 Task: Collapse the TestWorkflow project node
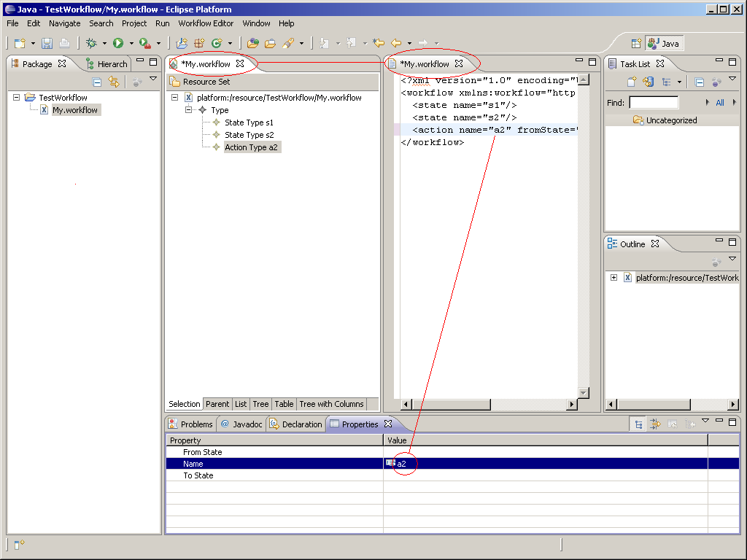pos(17,97)
